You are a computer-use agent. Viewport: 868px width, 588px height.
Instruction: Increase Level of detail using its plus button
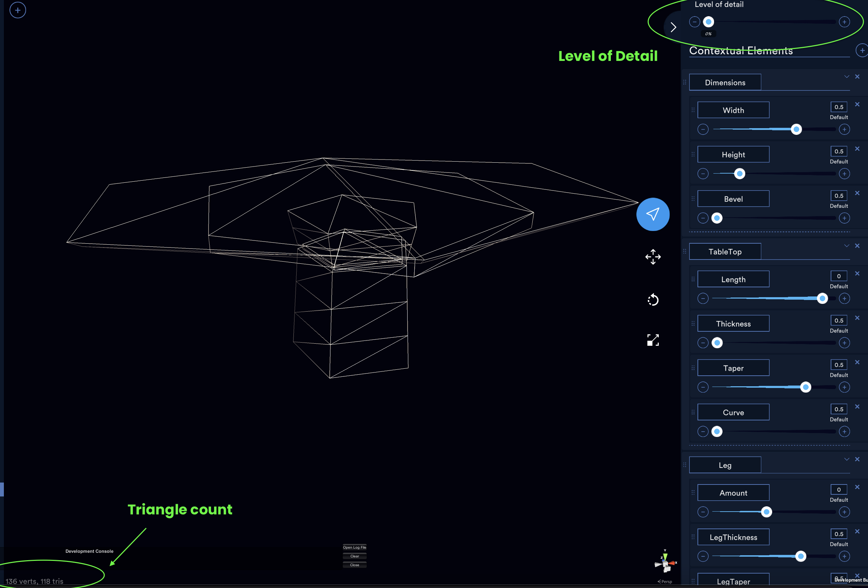pos(844,21)
